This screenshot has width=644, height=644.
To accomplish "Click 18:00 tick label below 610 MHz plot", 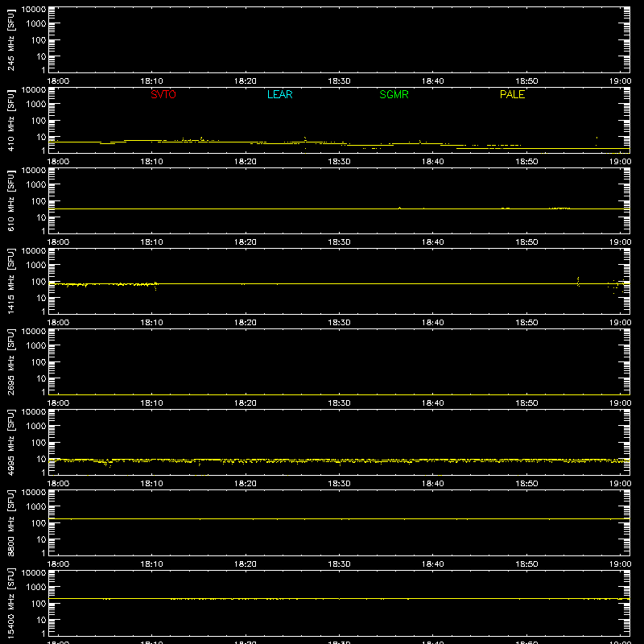I will [58, 242].
